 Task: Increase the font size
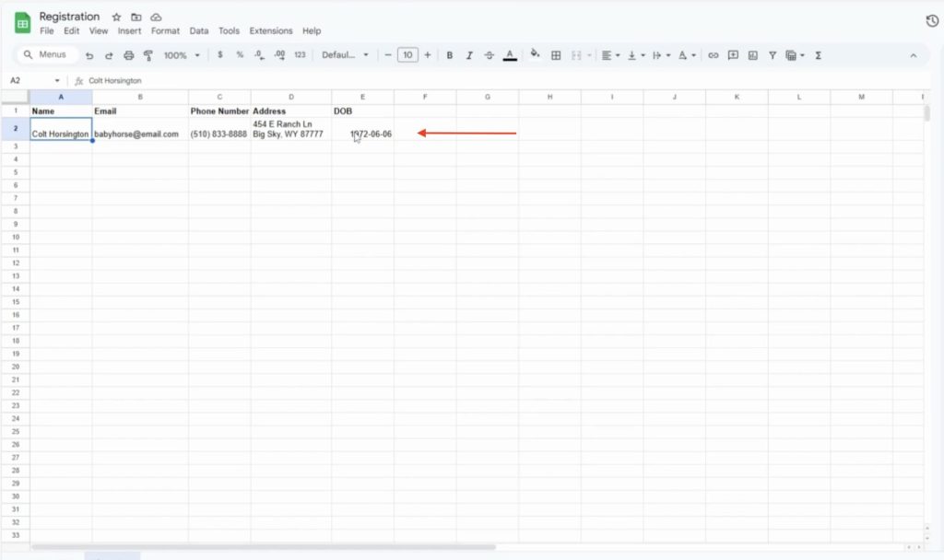click(428, 54)
